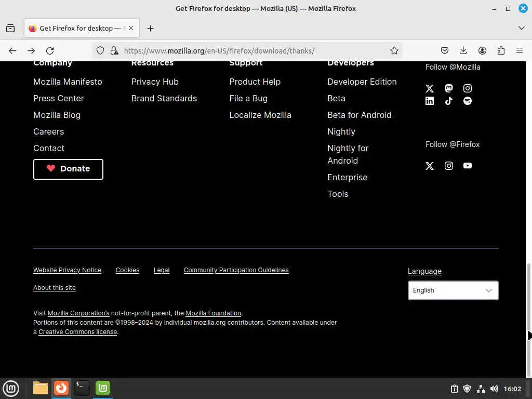Open Mozilla's Spotify profile icon

coord(468,101)
